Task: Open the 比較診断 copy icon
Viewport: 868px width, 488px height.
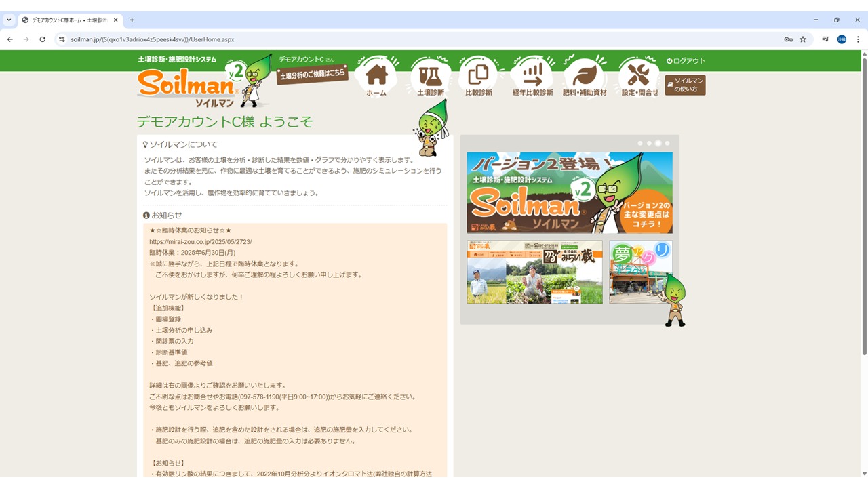Action: 479,76
